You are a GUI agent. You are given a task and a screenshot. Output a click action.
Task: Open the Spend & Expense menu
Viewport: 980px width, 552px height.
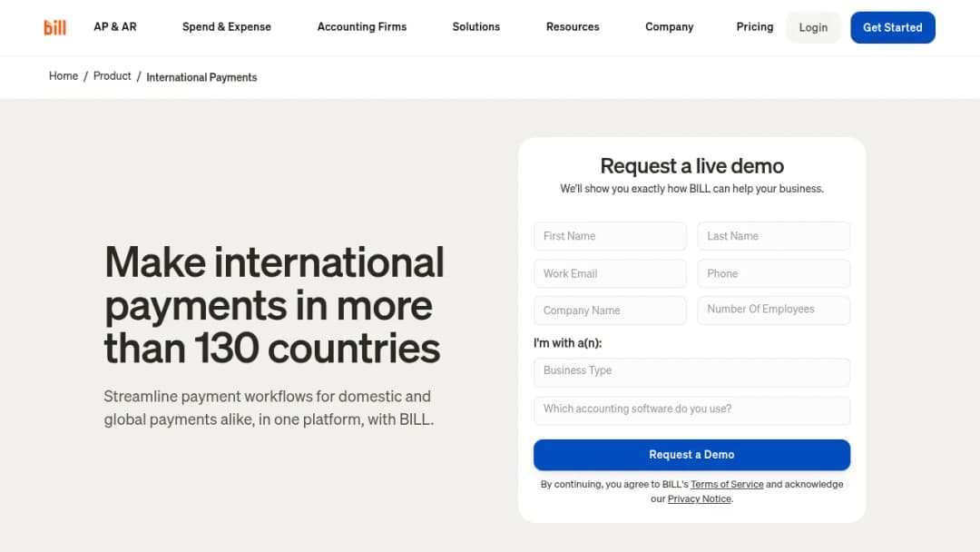pyautogui.click(x=226, y=27)
